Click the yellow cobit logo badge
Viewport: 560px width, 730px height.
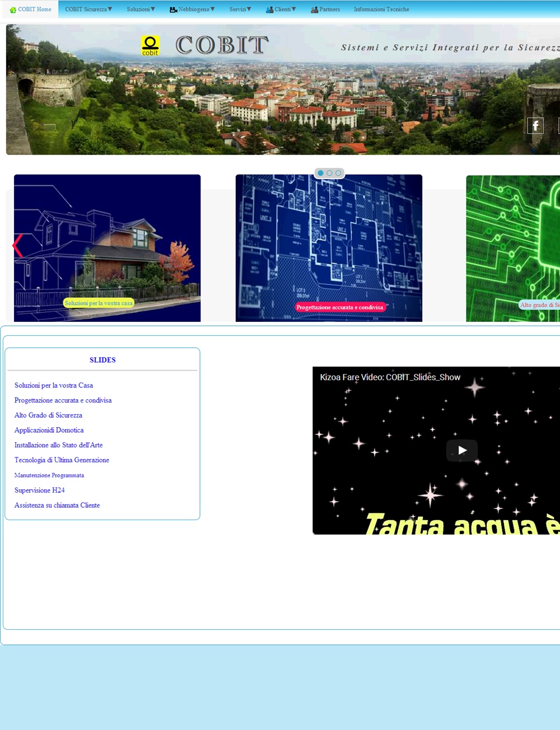click(x=150, y=45)
